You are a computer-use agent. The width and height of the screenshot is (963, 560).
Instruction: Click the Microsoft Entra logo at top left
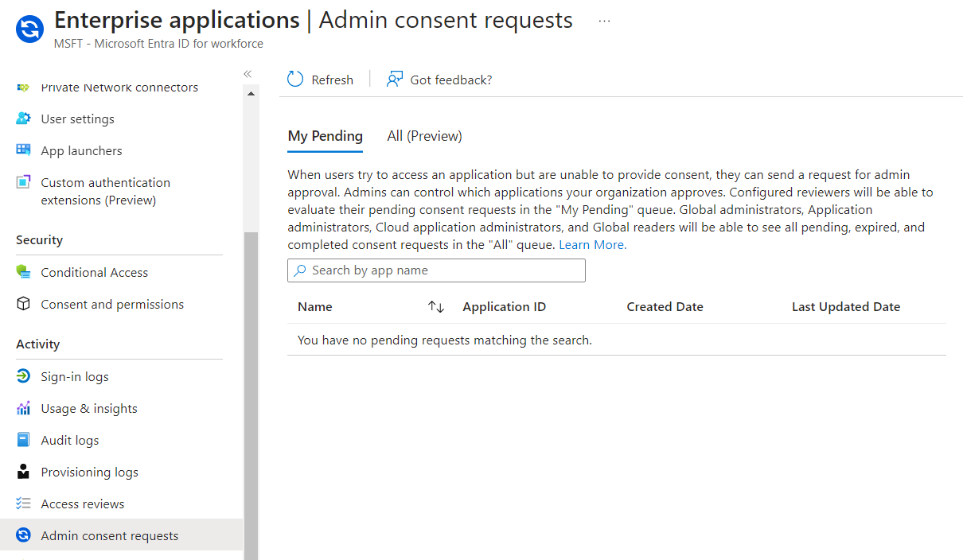(29, 30)
